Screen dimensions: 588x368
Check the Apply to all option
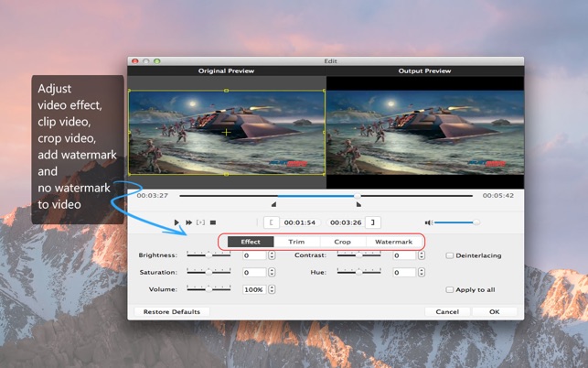[449, 289]
